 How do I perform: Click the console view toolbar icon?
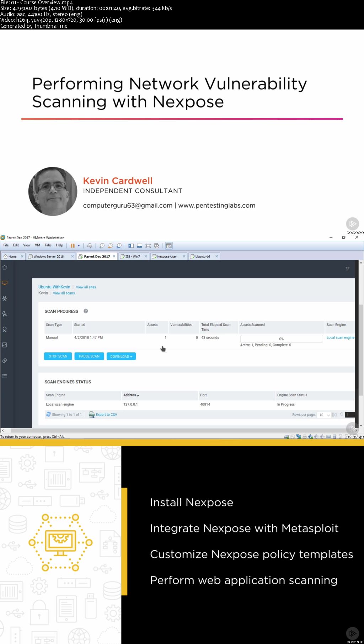click(x=169, y=246)
